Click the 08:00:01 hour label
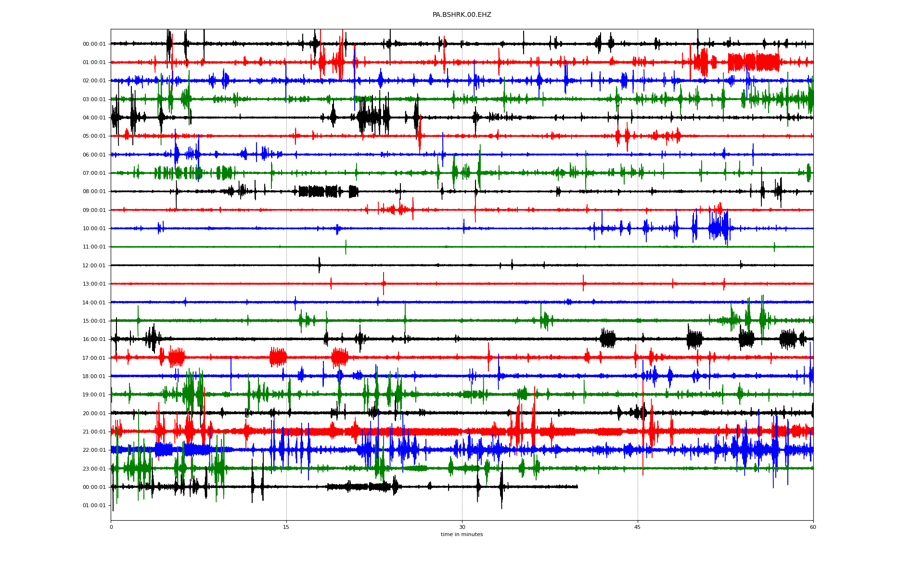The width and height of the screenshot is (924, 578). (x=94, y=192)
